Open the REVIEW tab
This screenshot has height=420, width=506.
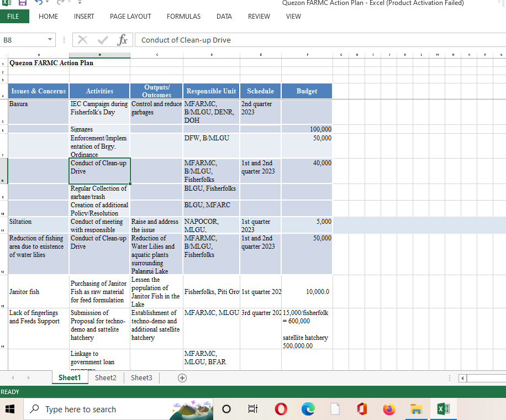pyautogui.click(x=259, y=17)
